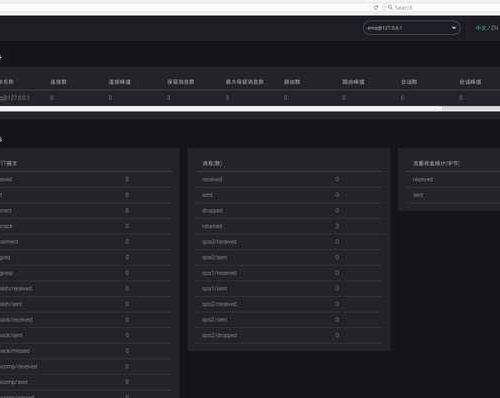The height and width of the screenshot is (398, 500).
Task: Select the qos0/sent metric row
Action: 289,258
